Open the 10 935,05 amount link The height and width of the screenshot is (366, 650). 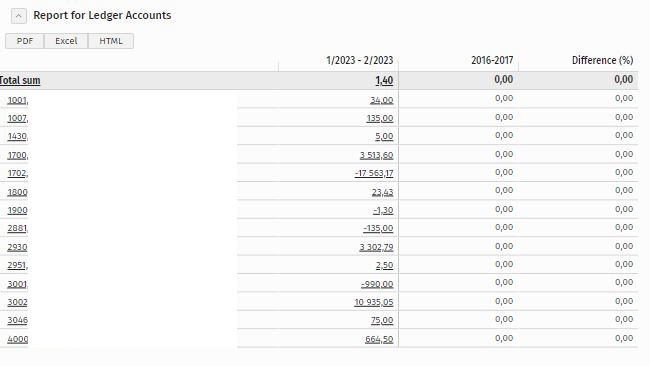pos(374,302)
